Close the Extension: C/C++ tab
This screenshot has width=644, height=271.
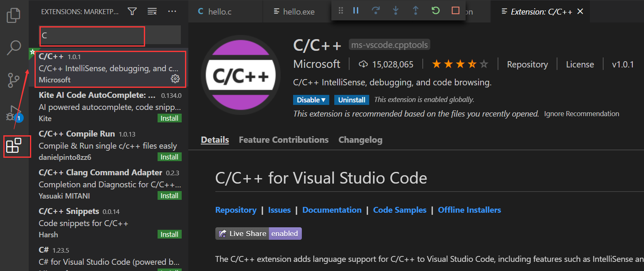point(580,12)
